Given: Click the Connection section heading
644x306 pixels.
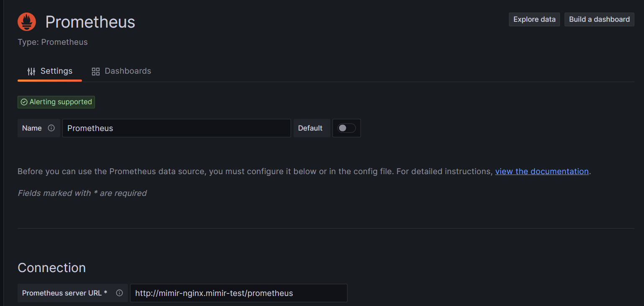Looking at the screenshot, I should point(52,268).
